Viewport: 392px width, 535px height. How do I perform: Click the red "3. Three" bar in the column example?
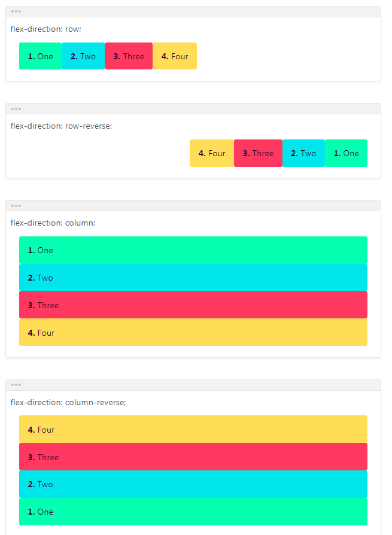click(193, 305)
